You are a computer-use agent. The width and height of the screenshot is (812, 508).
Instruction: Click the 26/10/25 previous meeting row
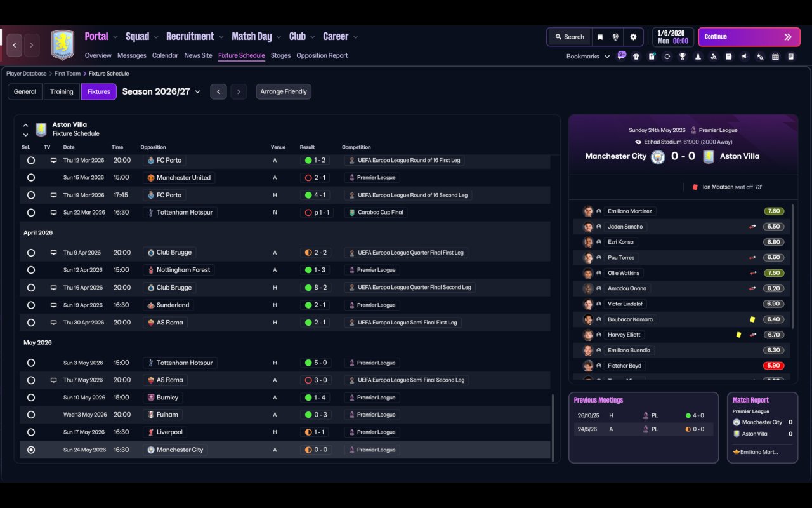pos(643,415)
